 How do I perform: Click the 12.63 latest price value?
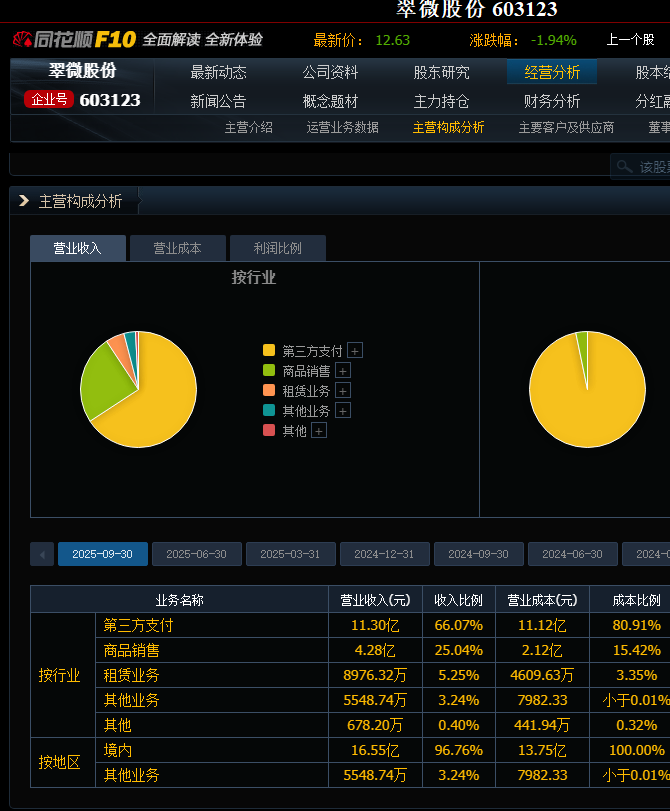[393, 40]
